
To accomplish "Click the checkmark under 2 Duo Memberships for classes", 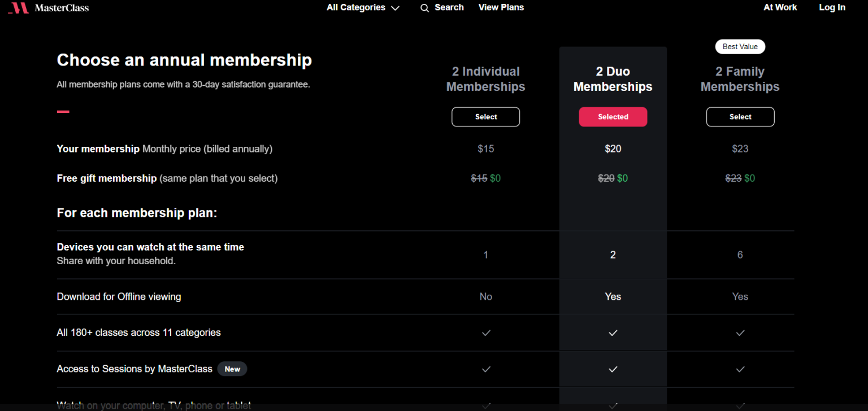I will click(x=613, y=333).
